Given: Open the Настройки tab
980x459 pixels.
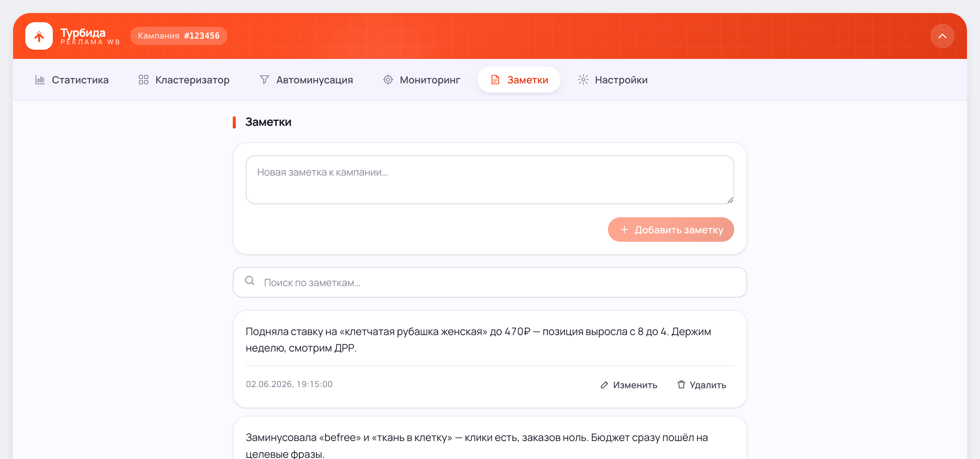Looking at the screenshot, I should (x=612, y=80).
